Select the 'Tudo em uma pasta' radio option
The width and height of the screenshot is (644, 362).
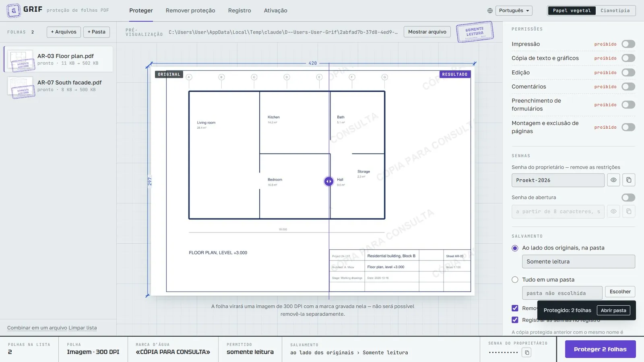(x=515, y=280)
